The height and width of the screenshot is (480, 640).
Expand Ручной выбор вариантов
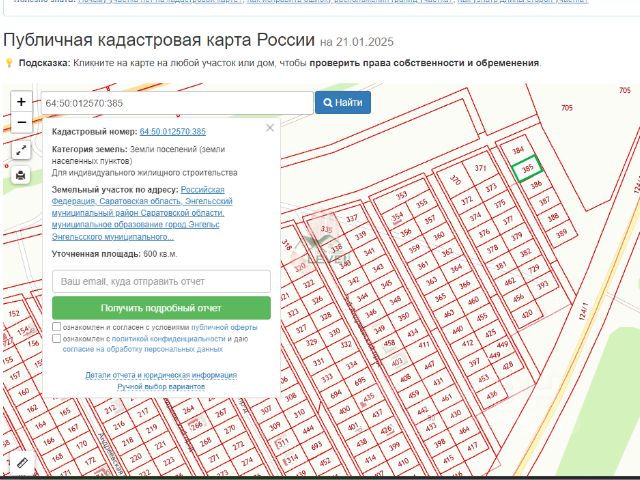161,386
